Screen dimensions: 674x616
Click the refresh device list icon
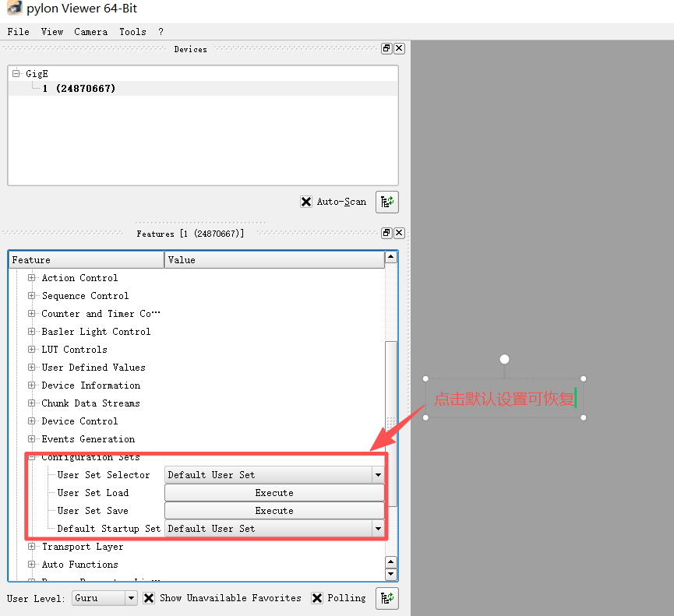click(387, 202)
